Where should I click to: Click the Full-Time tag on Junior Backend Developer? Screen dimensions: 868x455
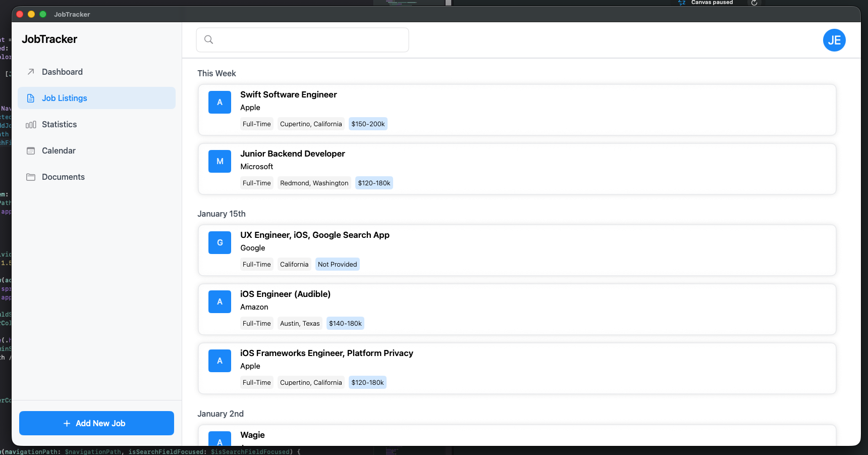tap(257, 183)
